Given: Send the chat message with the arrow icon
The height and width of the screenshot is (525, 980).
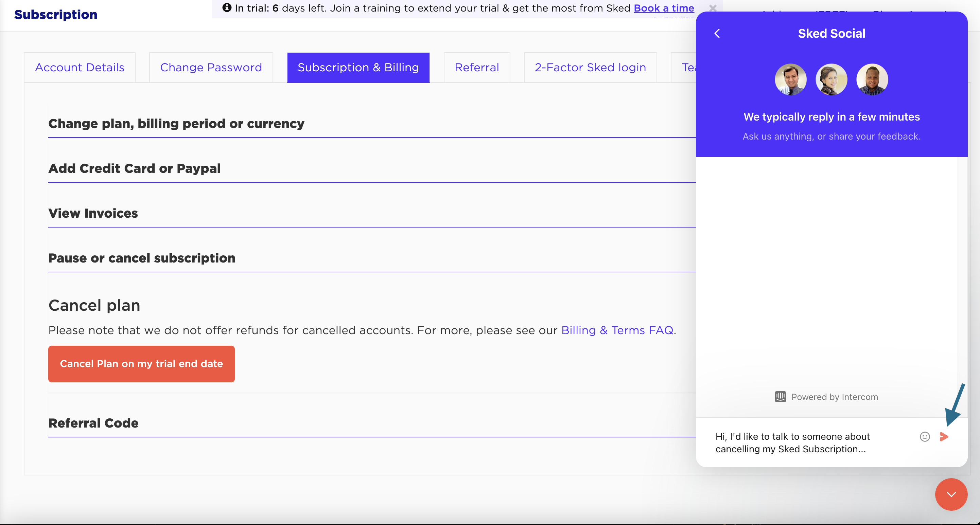Looking at the screenshot, I should coord(944,436).
